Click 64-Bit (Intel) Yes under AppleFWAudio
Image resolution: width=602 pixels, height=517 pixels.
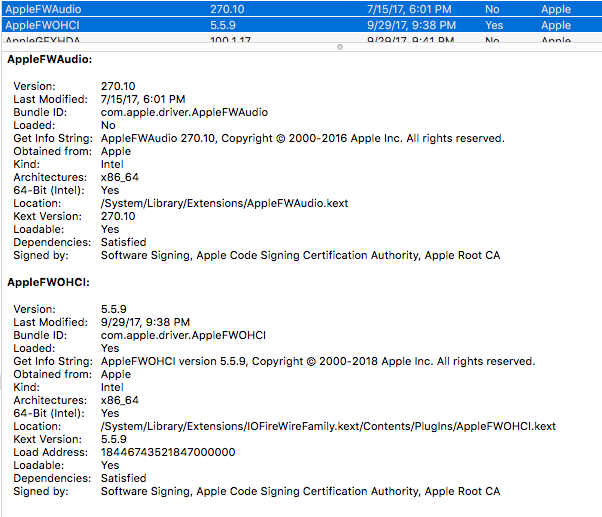click(x=110, y=190)
